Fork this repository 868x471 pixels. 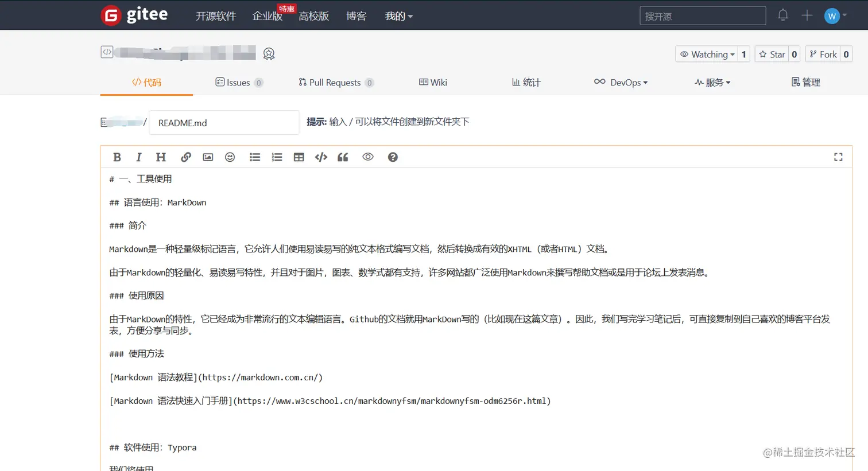tap(823, 54)
